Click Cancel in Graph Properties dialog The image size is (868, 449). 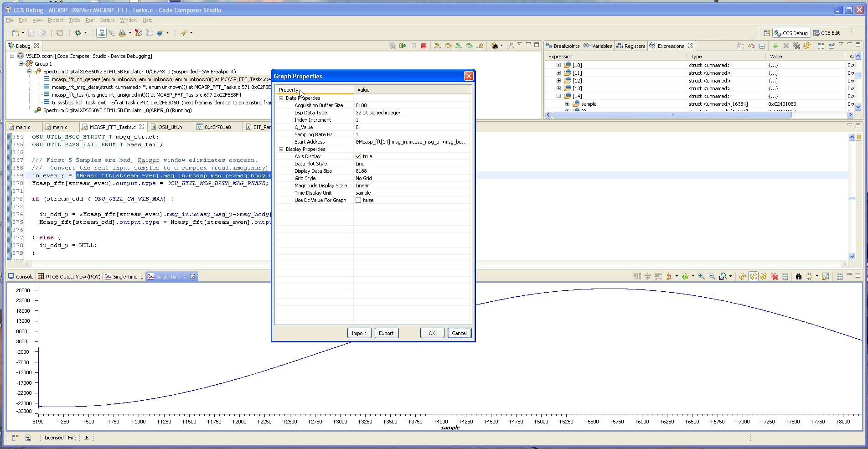tap(459, 333)
